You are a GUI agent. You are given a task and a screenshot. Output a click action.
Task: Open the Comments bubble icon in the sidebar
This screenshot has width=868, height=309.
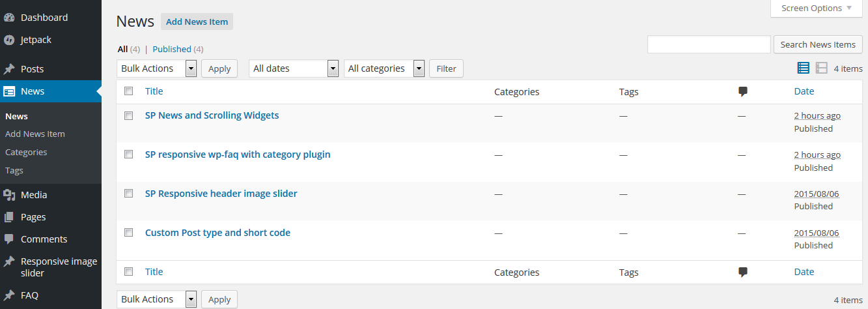click(9, 239)
